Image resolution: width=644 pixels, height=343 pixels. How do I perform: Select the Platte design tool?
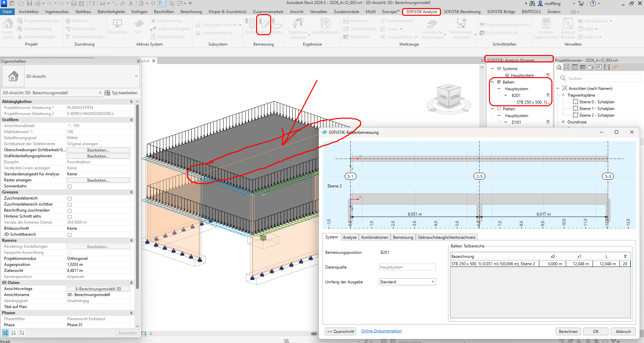click(x=277, y=25)
